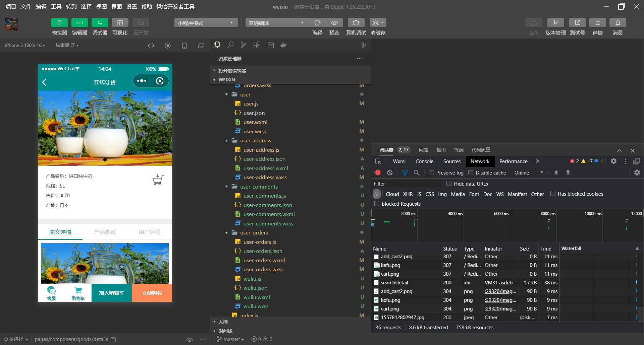This screenshot has width=644, height=345.
Task: Open the Online throttling dropdown
Action: (528, 173)
